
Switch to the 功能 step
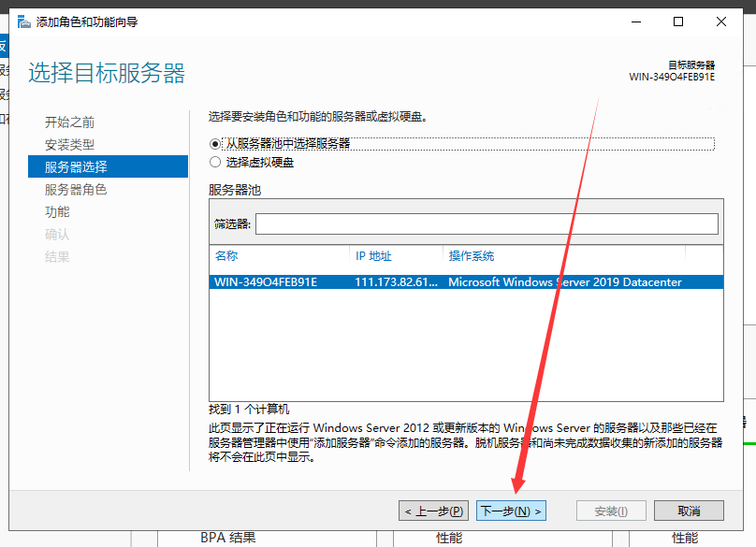click(57, 212)
